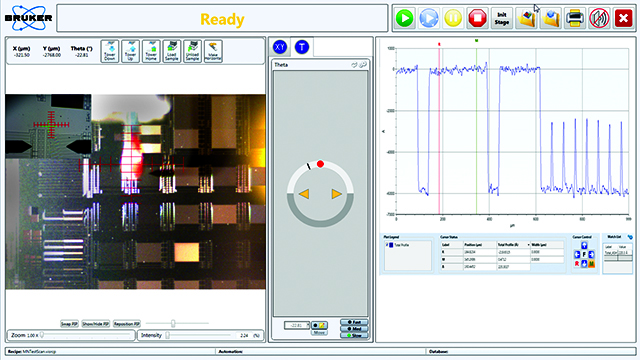The image size is (640, 360).
Task: Click the cursor control up arrow
Action: 584,245
